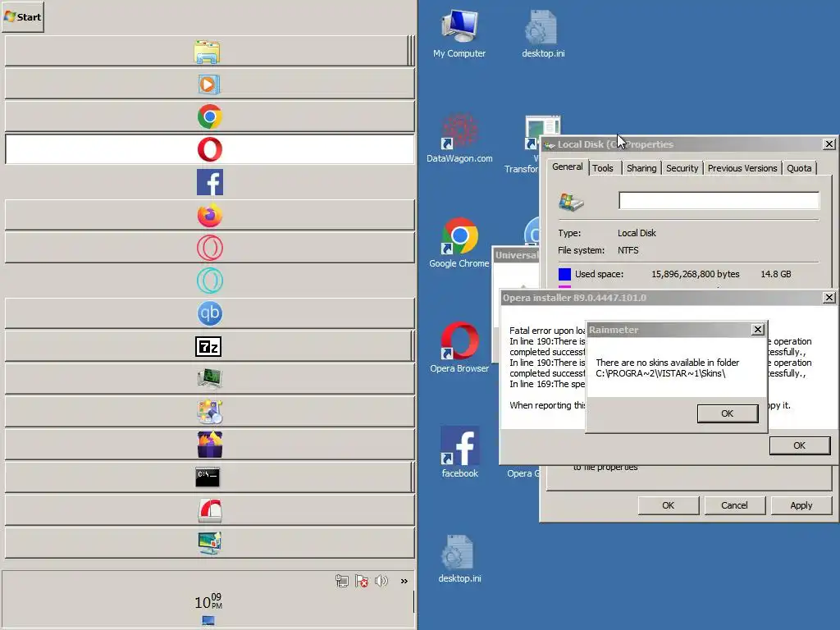Image resolution: width=840 pixels, height=630 pixels.
Task: Click OK in the Opera installer dialog
Action: click(x=799, y=445)
